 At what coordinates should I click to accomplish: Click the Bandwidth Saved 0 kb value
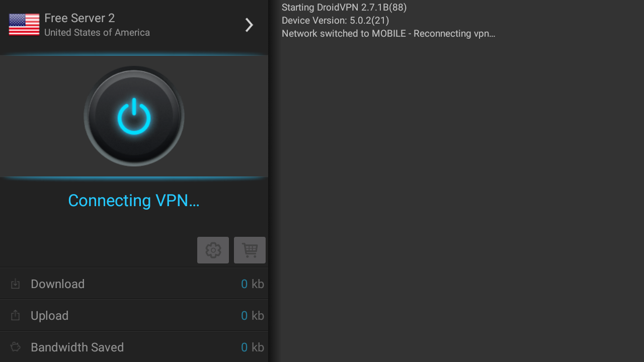pyautogui.click(x=252, y=347)
